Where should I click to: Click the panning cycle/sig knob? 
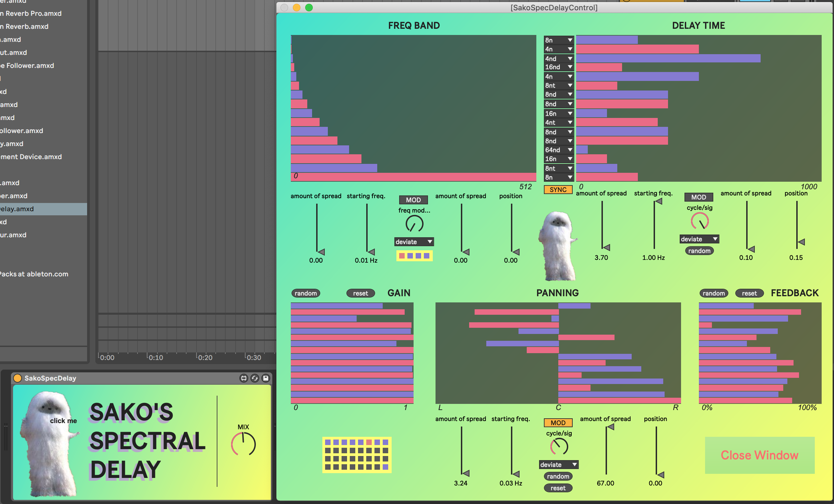(x=559, y=446)
